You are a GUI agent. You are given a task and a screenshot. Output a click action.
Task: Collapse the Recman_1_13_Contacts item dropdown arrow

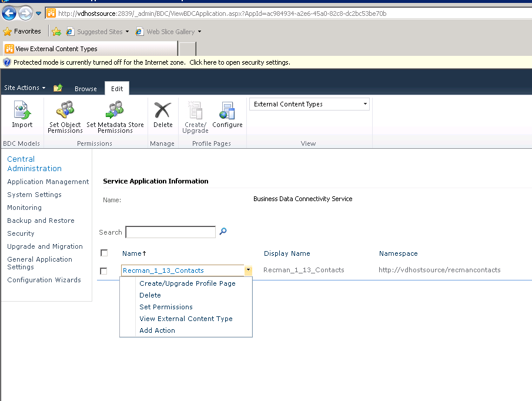click(248, 270)
